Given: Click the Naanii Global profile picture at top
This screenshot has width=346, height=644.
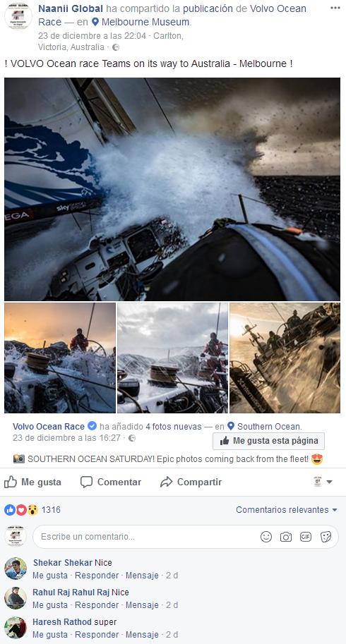Looking at the screenshot, I should tap(18, 16).
